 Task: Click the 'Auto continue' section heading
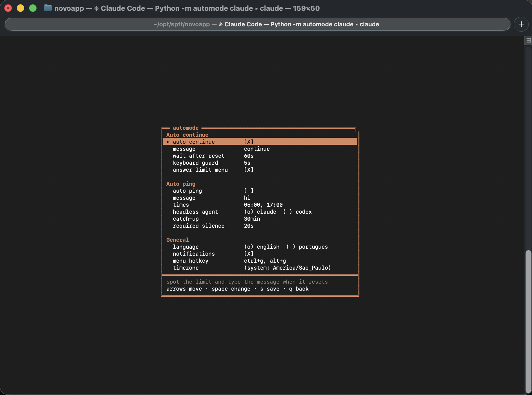(187, 135)
